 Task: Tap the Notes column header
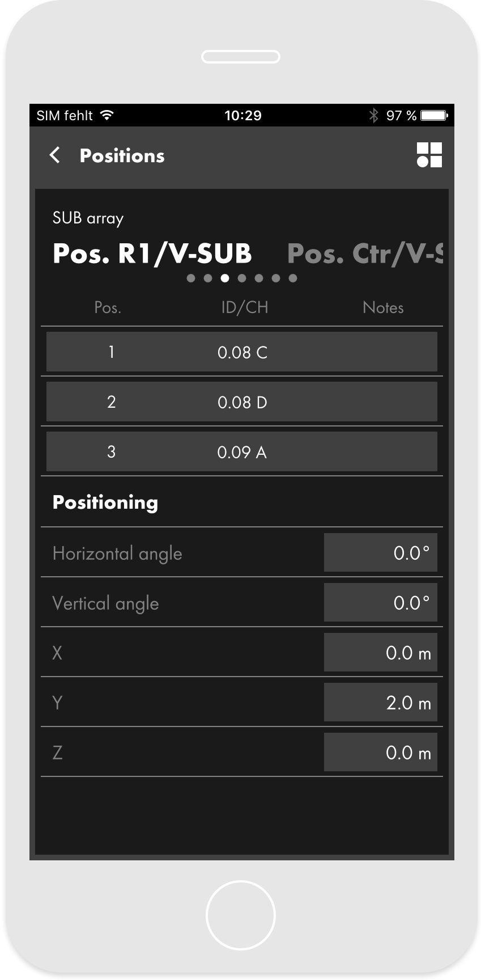pos(383,307)
